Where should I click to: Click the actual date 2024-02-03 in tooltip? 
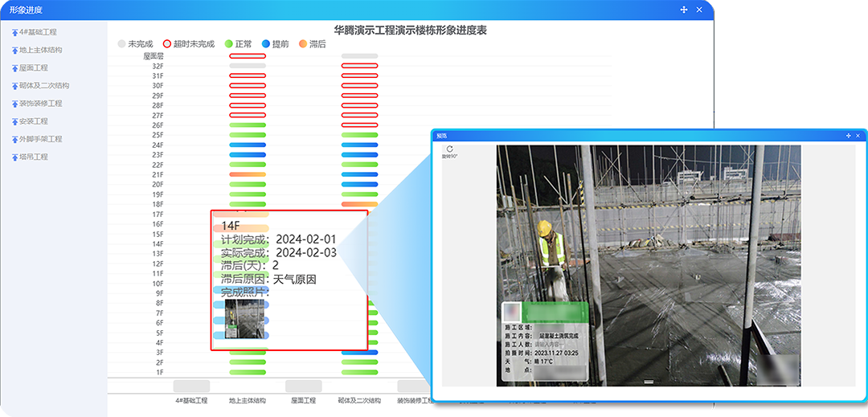306,253
